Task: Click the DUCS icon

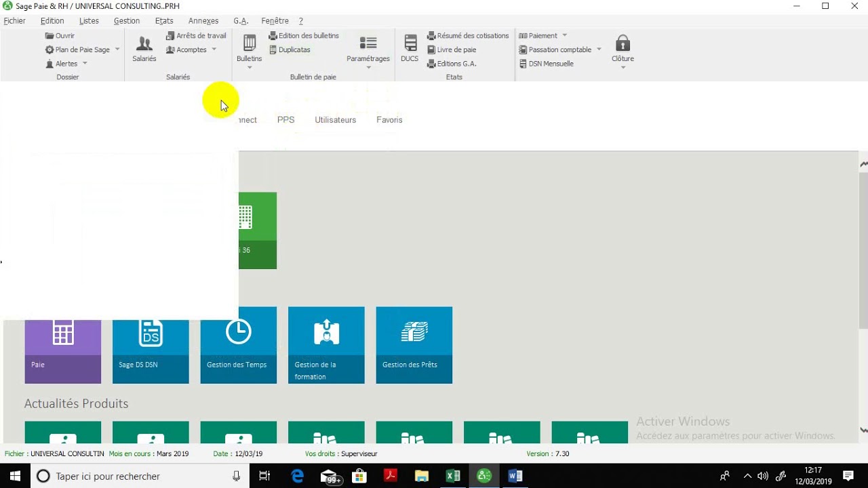Action: pos(410,49)
